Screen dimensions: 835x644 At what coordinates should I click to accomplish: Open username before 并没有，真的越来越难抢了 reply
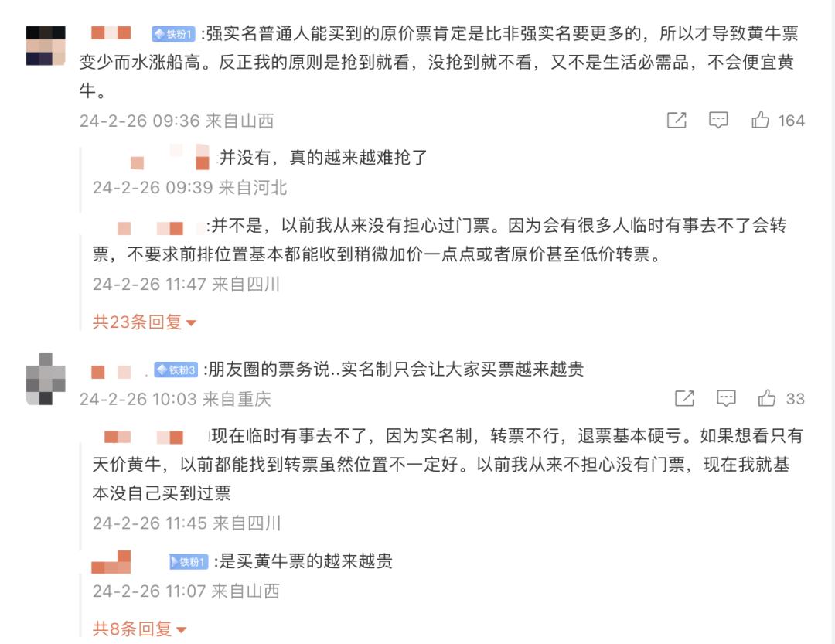[x=170, y=158]
